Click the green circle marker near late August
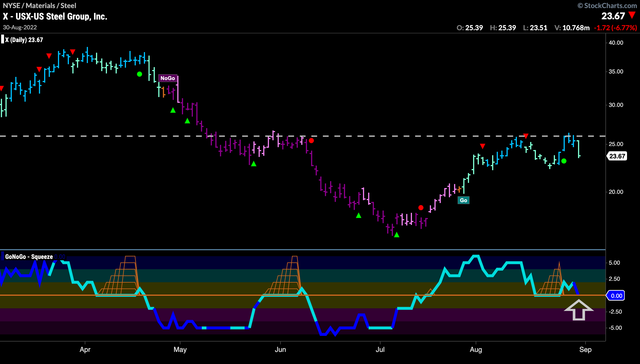 pyautogui.click(x=564, y=161)
